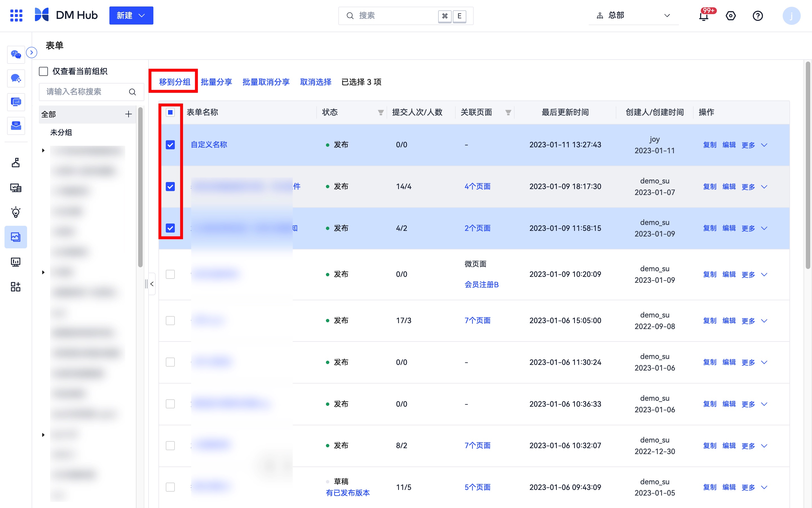Add a new group with plus icon
This screenshot has width=812, height=508.
[x=129, y=114]
